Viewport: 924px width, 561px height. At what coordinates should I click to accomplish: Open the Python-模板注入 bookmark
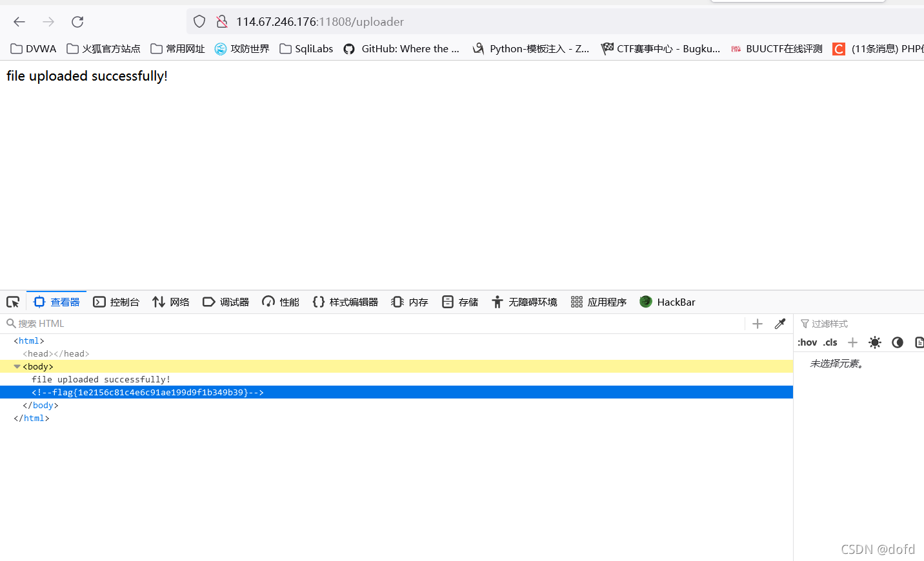tap(531, 49)
